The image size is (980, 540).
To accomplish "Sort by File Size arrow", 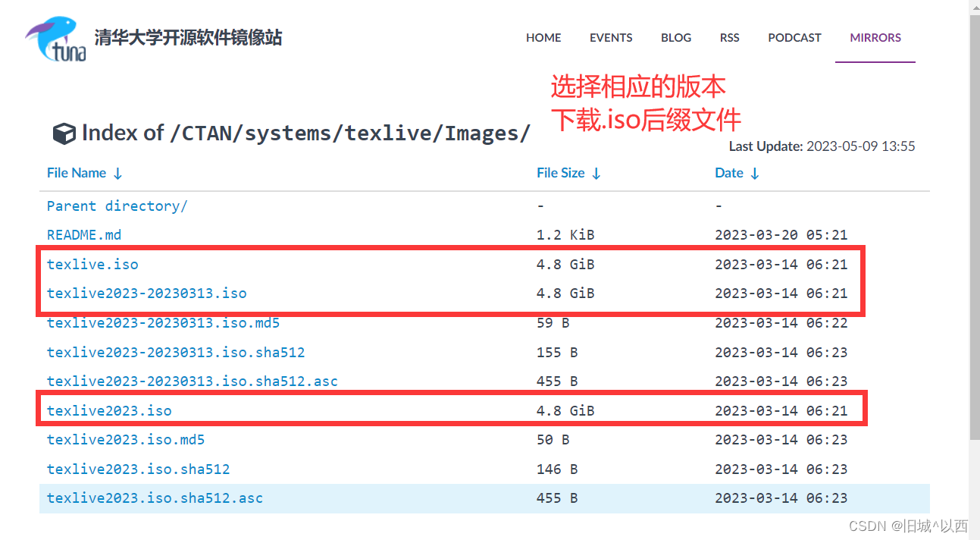I will (596, 174).
